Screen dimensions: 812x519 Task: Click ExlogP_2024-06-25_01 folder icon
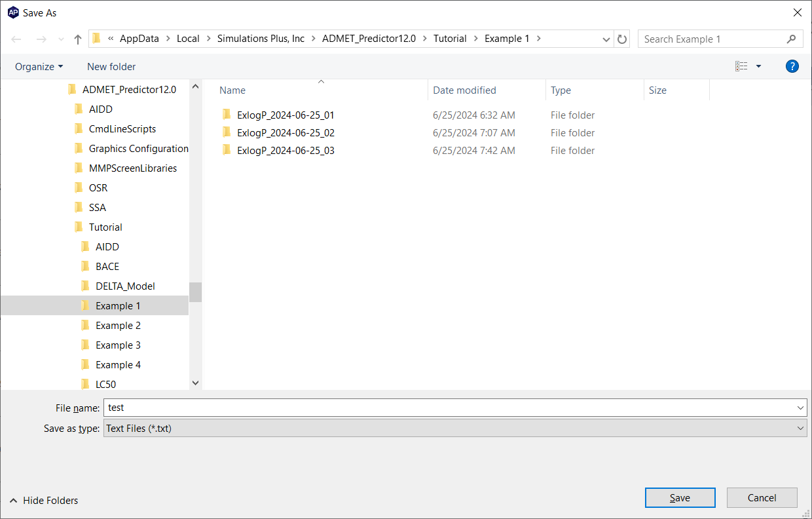pos(227,115)
